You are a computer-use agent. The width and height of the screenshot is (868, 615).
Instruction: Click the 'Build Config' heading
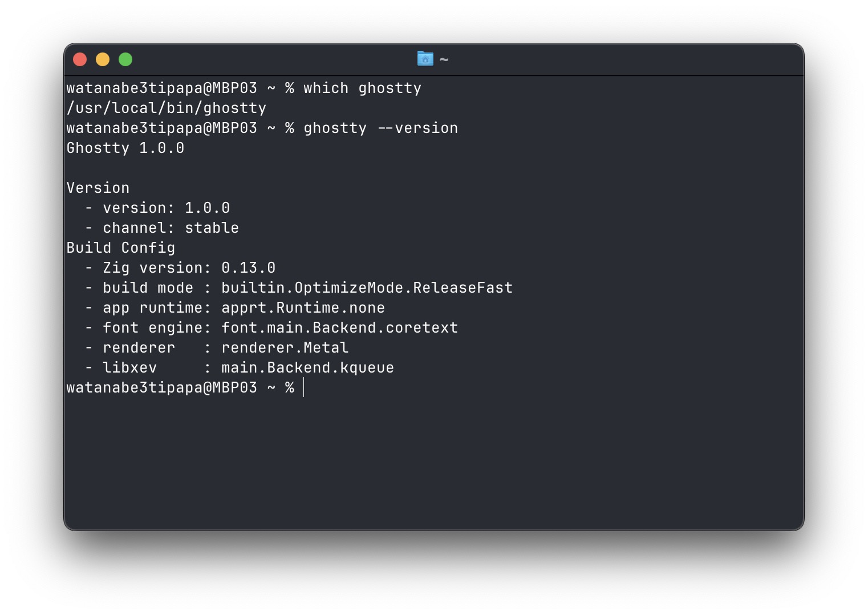[121, 248]
